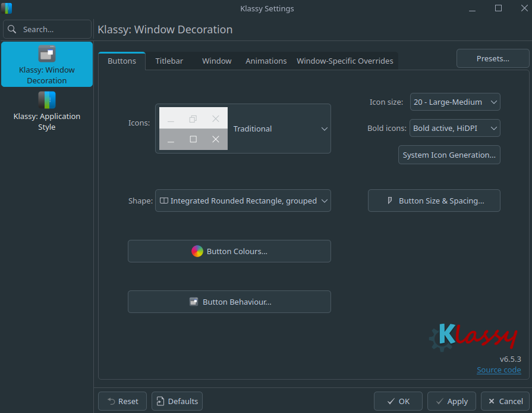
Task: Open Klassy: Window Decoration settings page
Action: click(x=47, y=64)
